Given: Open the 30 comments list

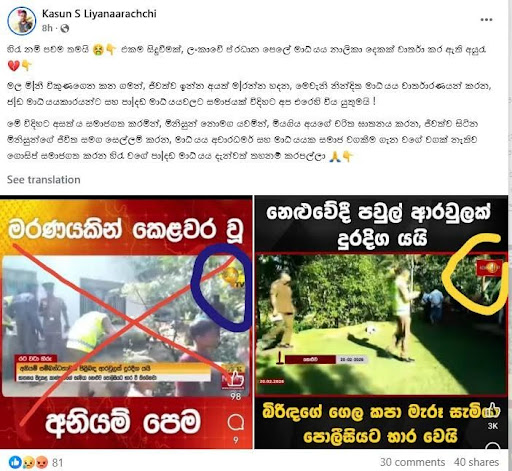Looking at the screenshot, I should [x=412, y=462].
